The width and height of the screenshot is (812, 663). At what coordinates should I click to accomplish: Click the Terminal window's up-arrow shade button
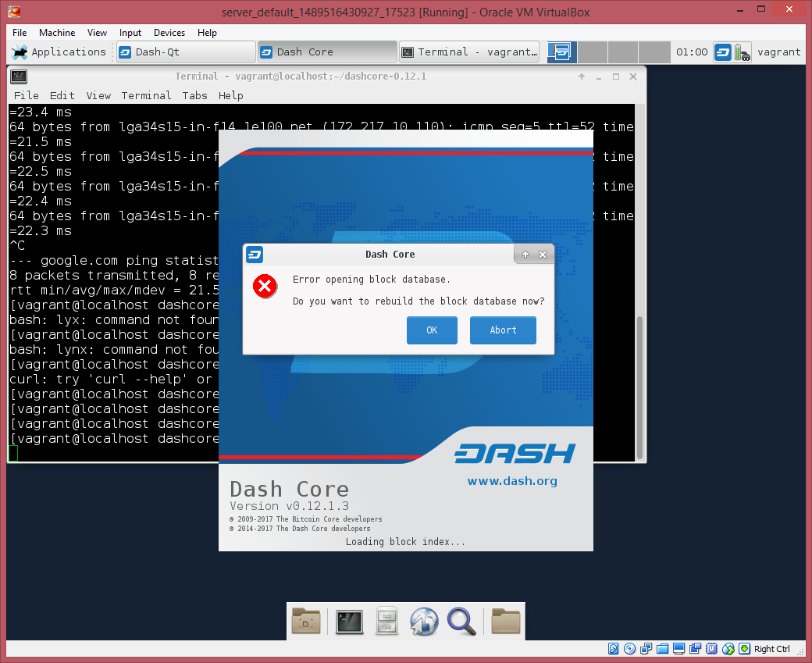tap(582, 77)
